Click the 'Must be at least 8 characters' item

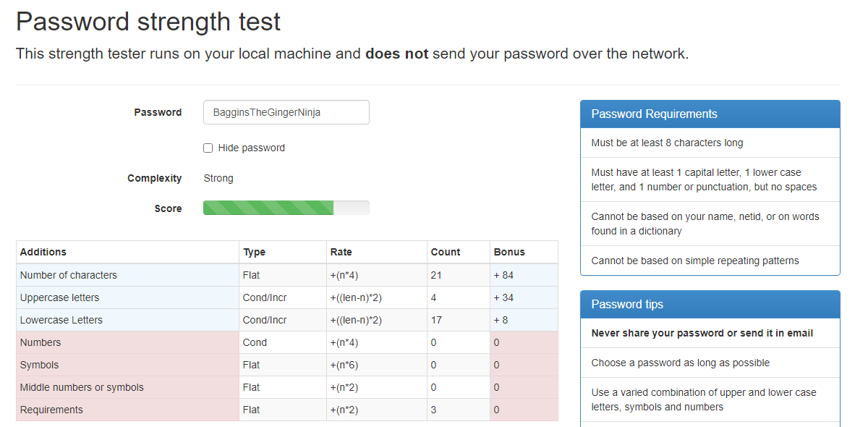tap(667, 143)
